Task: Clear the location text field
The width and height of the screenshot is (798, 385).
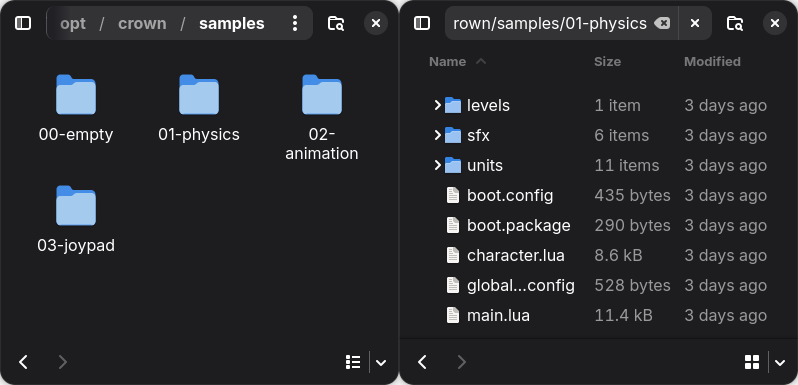Action: pyautogui.click(x=662, y=23)
